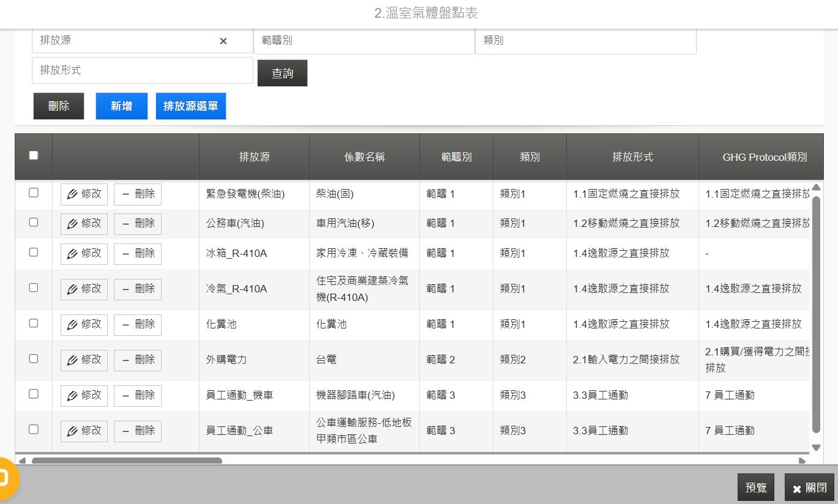Clear the 排放源 filter with the X icon
Screen dimensions: 838x504
point(223,41)
